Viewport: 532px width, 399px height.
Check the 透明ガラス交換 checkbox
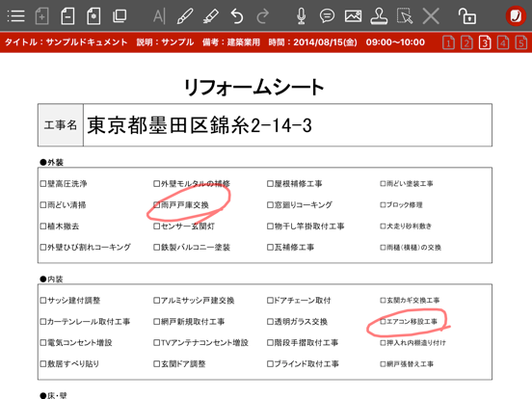pos(270,322)
